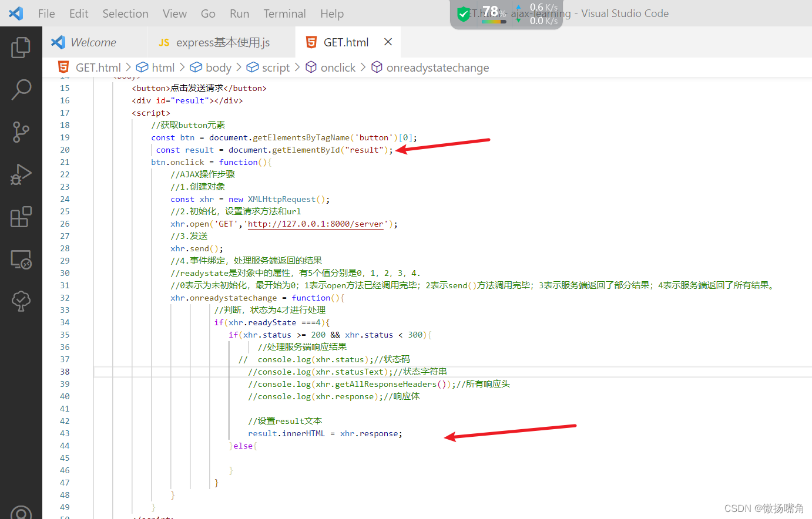
Task: Open onreadystatechange breadcrumb dropdown
Action: (437, 68)
